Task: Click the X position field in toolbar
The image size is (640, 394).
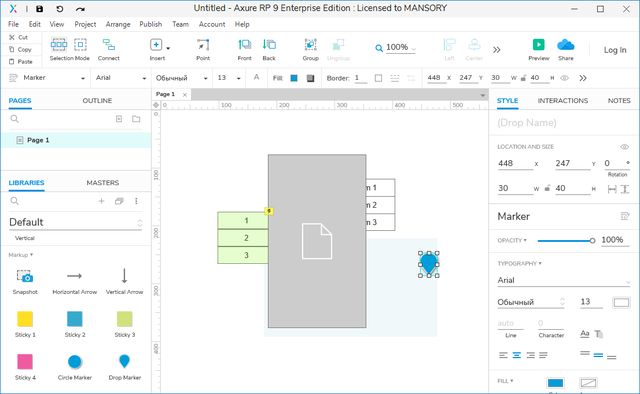Action: [x=436, y=78]
